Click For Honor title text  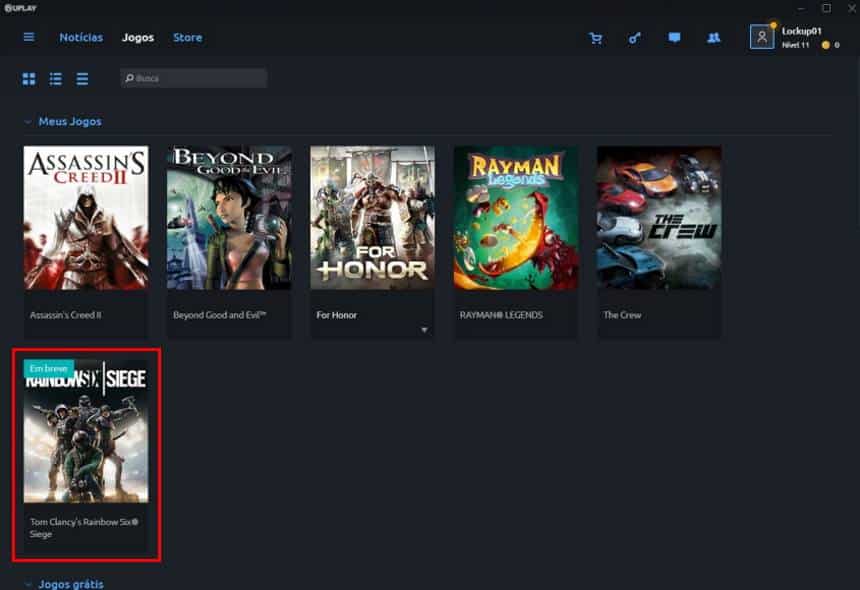pos(336,315)
